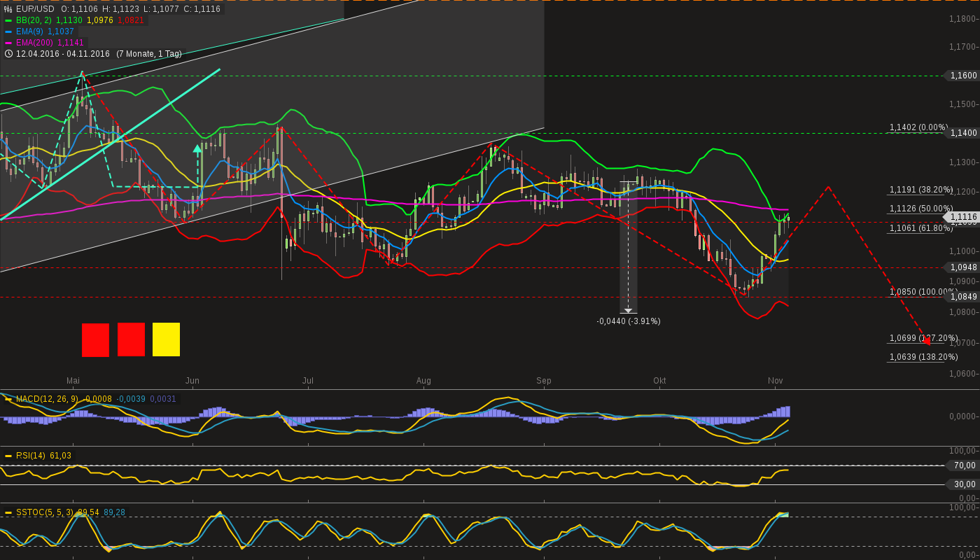Image resolution: width=980 pixels, height=560 pixels.
Task: Click the MACD histogram value 0,0031
Action: point(164,399)
